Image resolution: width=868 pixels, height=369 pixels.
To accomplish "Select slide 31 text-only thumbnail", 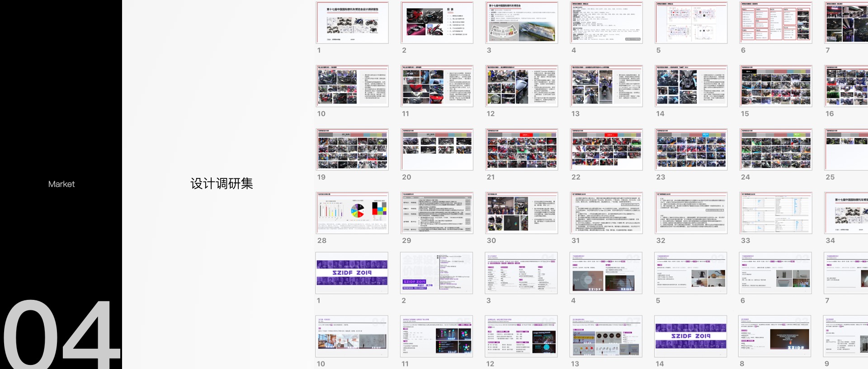I will (x=606, y=213).
